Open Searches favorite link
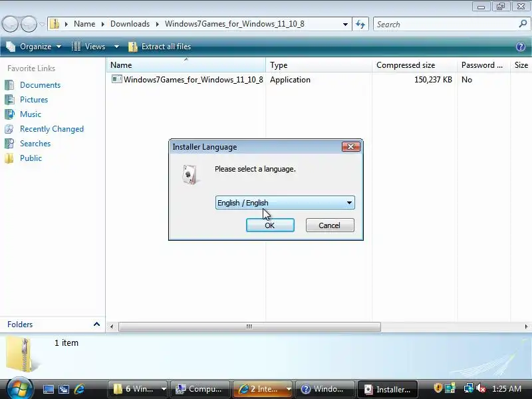Viewport: 532px width, 399px height. [35, 143]
